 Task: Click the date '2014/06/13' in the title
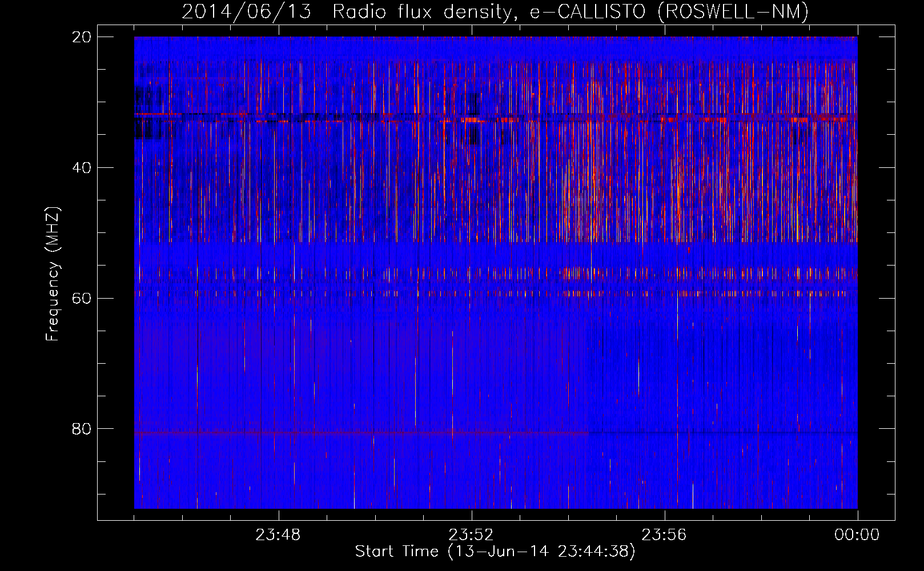click(247, 11)
